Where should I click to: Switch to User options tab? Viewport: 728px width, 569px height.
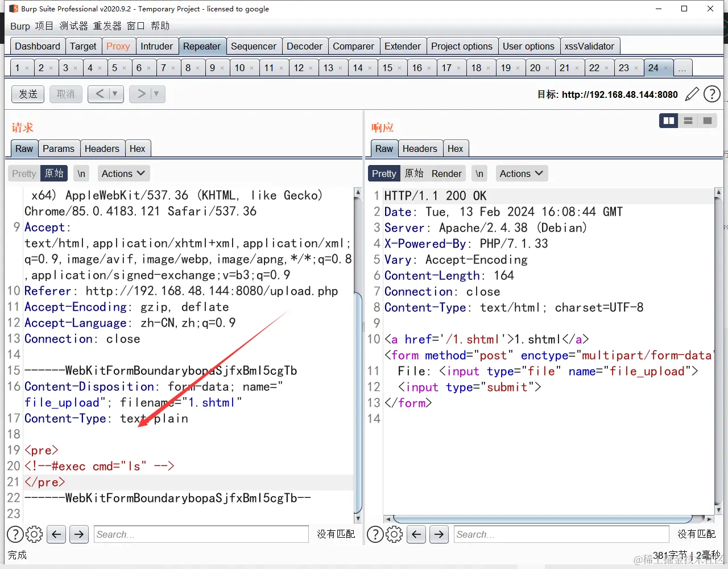528,46
